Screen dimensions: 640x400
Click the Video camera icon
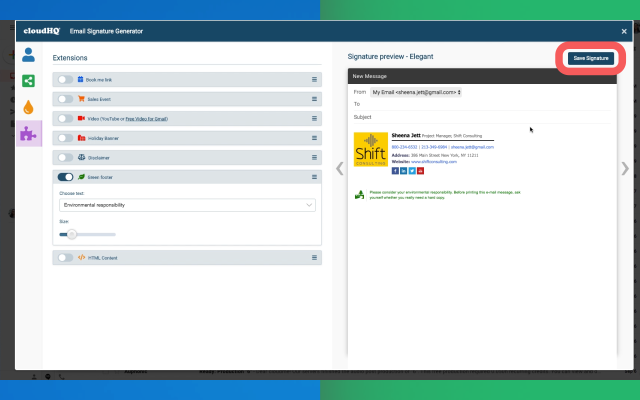pos(81,118)
